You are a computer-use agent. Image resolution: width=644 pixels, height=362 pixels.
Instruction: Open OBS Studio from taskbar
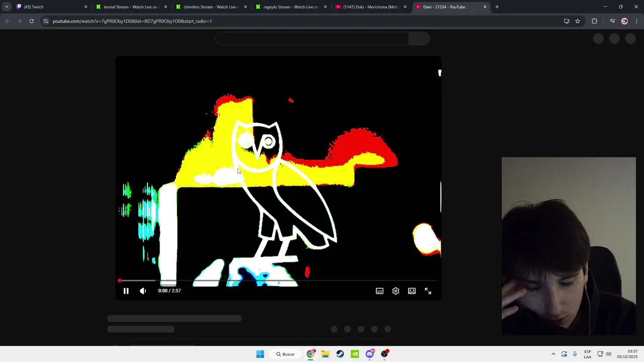384,354
